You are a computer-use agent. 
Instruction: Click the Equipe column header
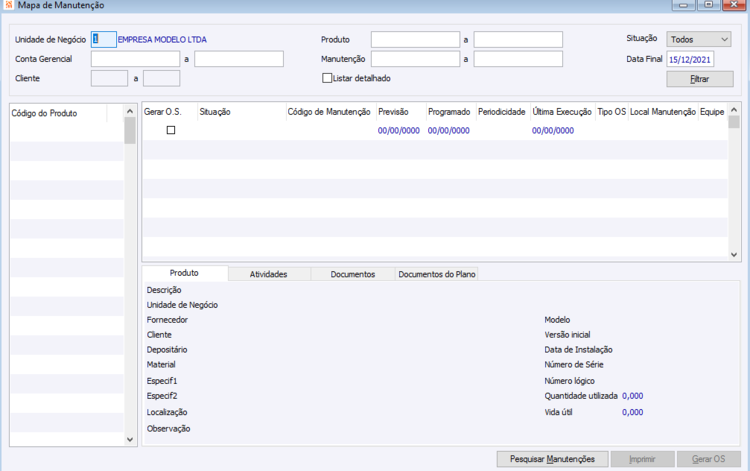(713, 112)
